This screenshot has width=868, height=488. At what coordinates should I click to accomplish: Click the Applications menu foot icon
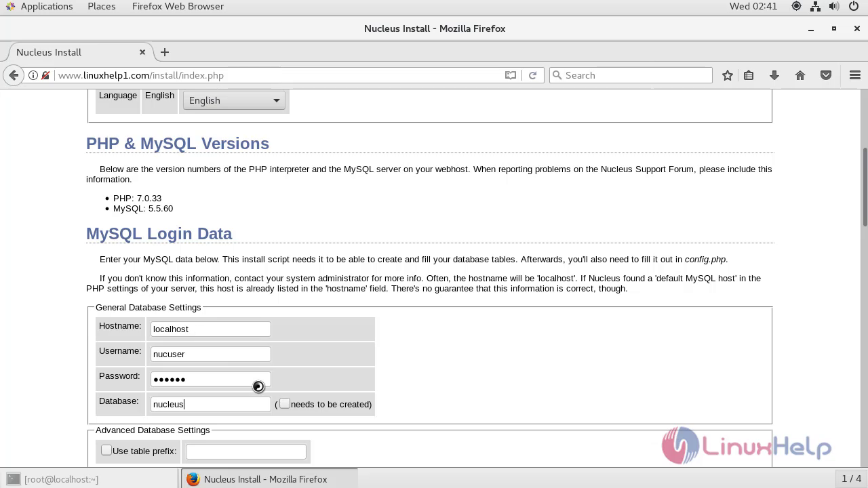10,6
